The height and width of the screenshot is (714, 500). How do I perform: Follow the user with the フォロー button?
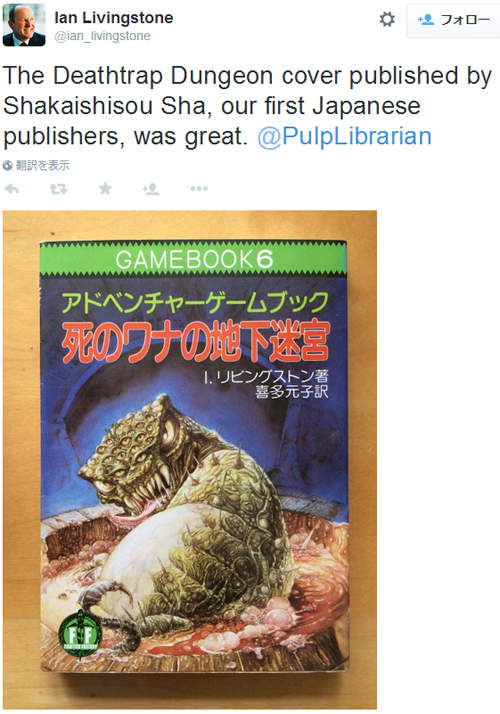click(453, 20)
